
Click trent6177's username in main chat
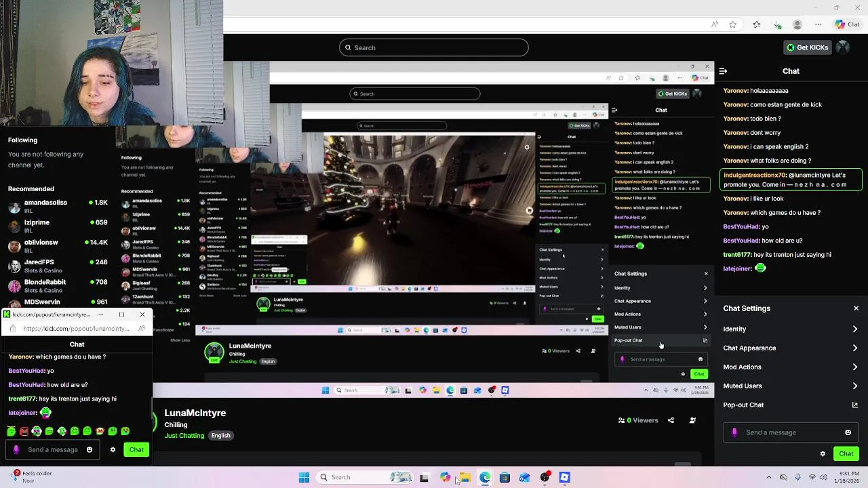(738, 255)
